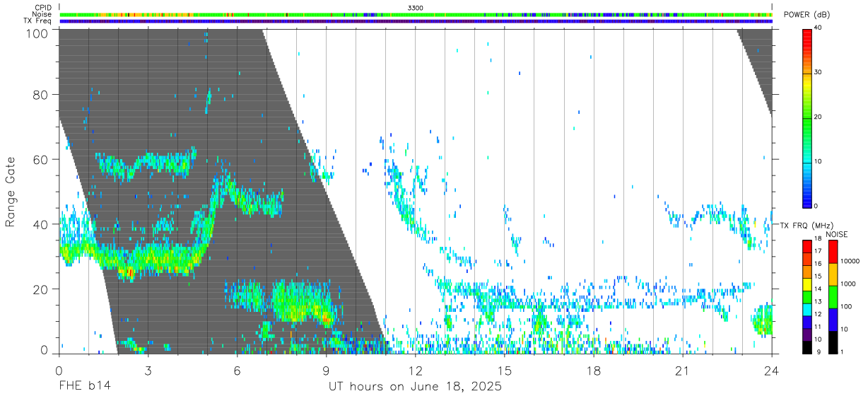Click the FHE b14 radar beam label

[84, 387]
